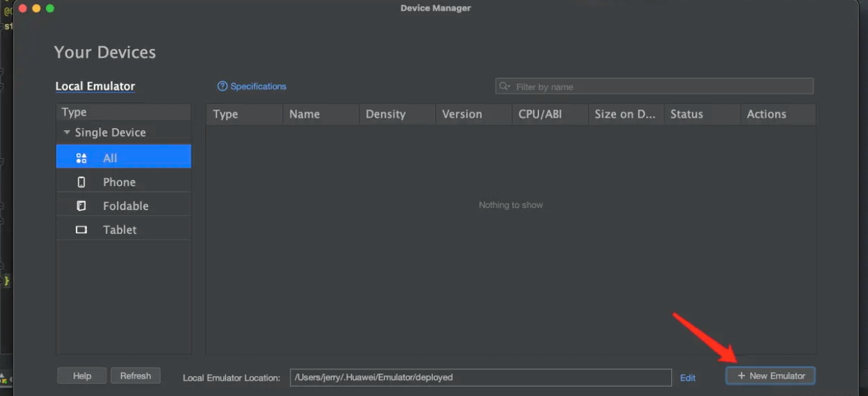Screen dimensions: 868x396
Task: Click the Phone device icon
Action: tap(82, 182)
